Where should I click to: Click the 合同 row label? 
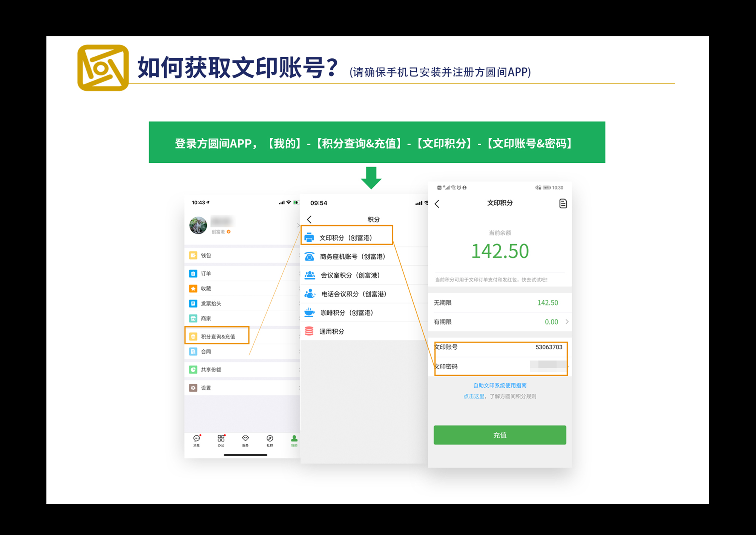click(x=206, y=352)
